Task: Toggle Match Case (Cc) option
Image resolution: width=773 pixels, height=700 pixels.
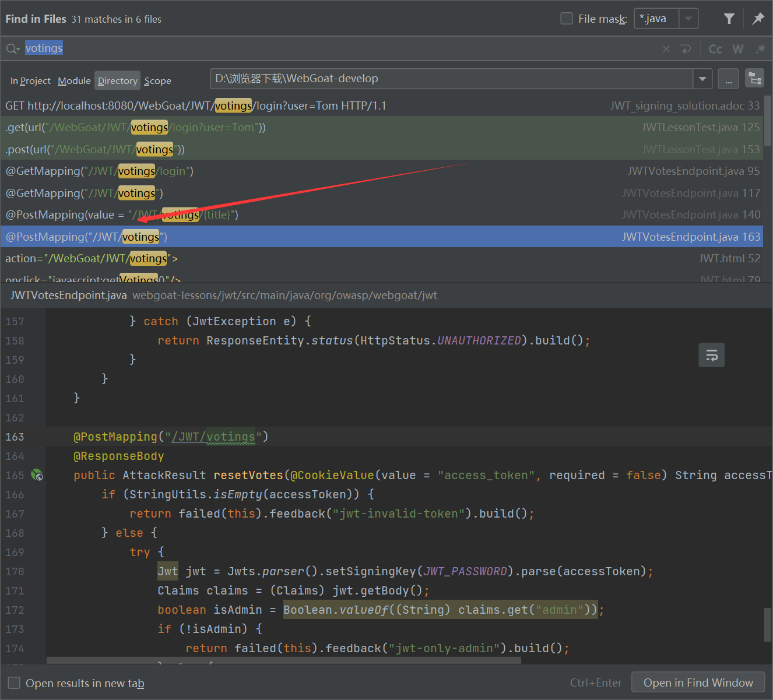Action: (715, 49)
